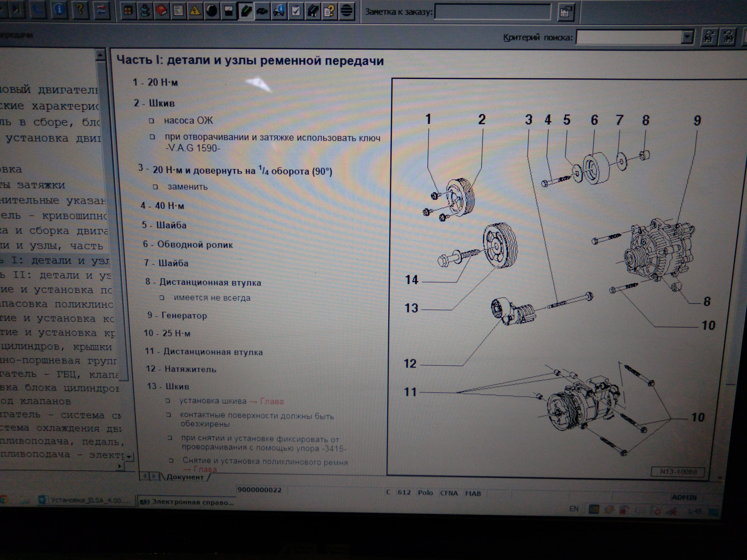Click the order note save icon button

(565, 12)
